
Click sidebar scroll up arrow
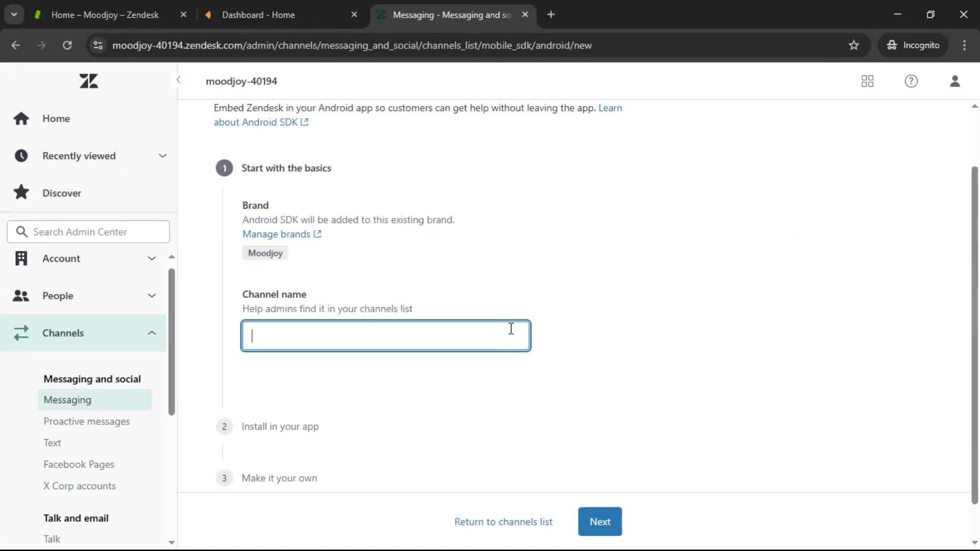[x=171, y=257]
